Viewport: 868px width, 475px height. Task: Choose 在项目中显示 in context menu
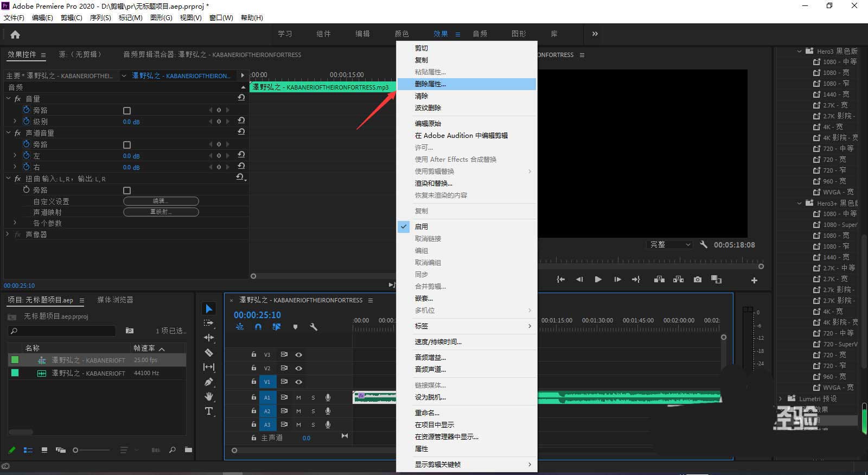(467, 425)
